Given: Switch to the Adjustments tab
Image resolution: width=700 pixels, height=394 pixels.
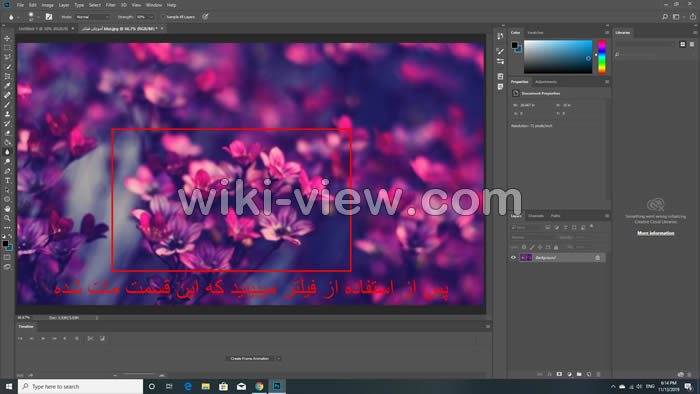Looking at the screenshot, I should pyautogui.click(x=546, y=82).
